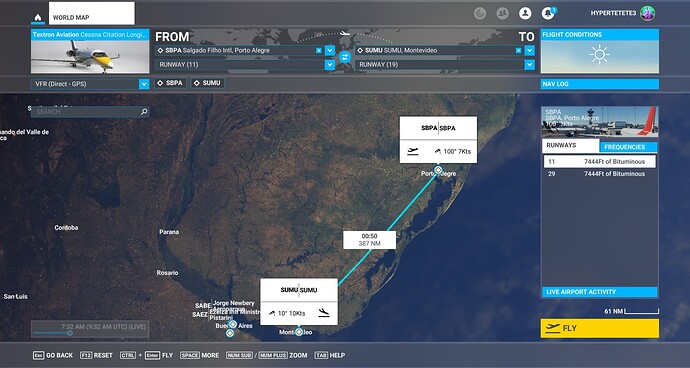The height and width of the screenshot is (368, 690).
Task: Click the wind icon in SBPA card
Action: [437, 151]
